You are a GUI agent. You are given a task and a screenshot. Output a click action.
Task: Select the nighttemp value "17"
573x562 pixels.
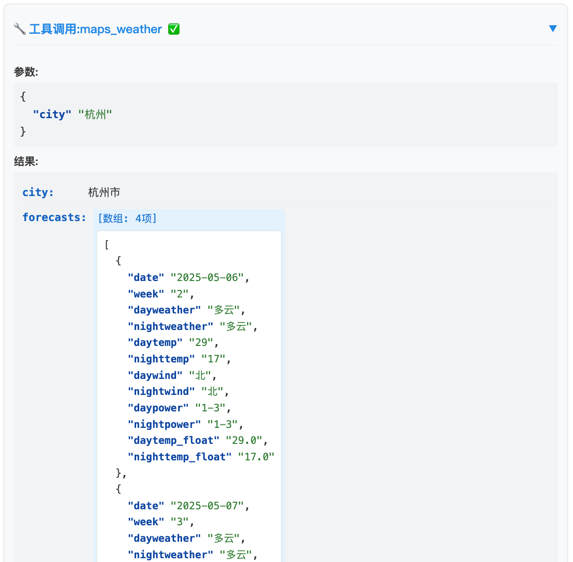click(213, 359)
